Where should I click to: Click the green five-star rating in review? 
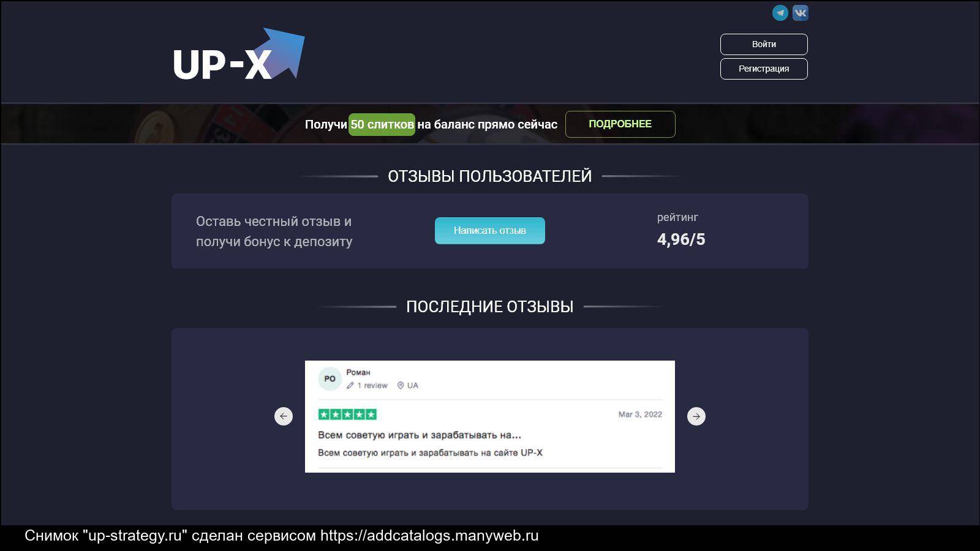(x=347, y=414)
